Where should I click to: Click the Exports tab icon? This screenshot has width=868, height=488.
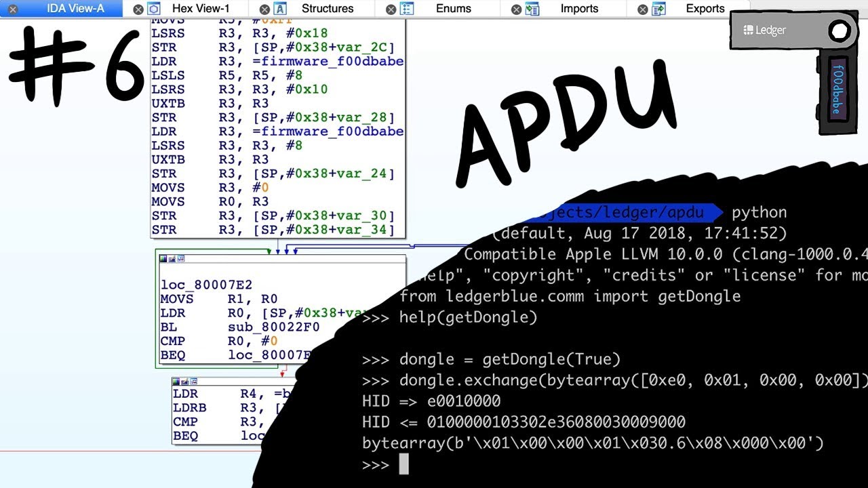coord(658,9)
